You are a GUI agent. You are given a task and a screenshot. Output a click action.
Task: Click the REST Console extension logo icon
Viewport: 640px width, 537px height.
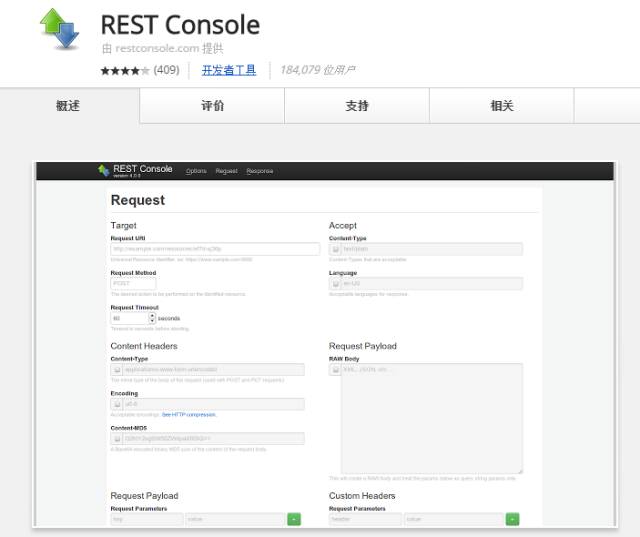coord(60,30)
